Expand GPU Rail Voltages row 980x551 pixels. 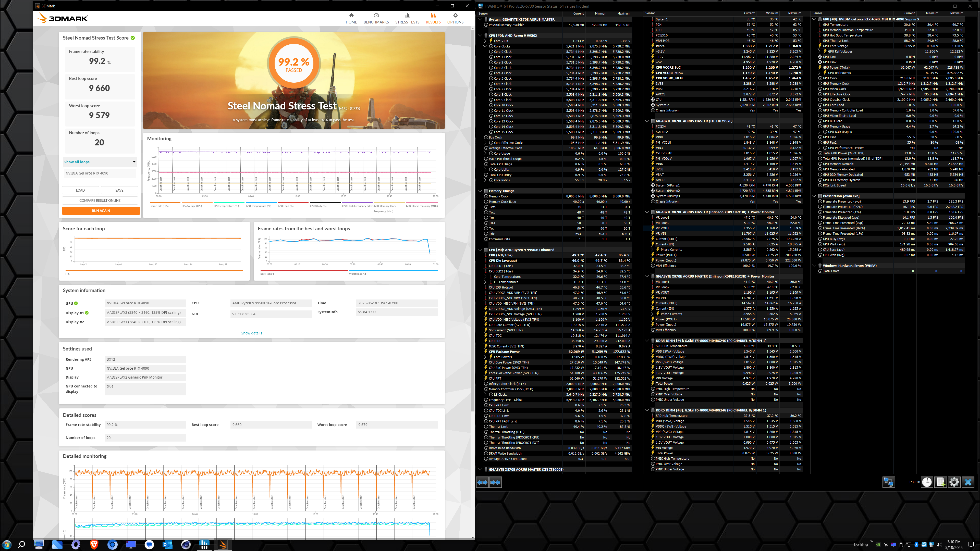coord(819,51)
